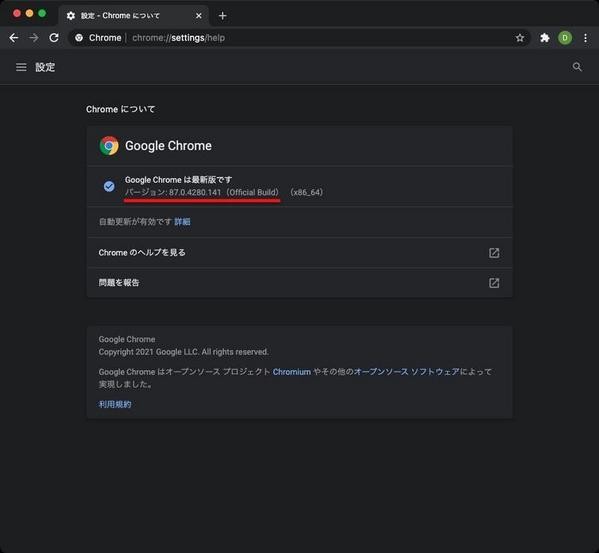
Task: Reload the page with the refresh icon
Action: tap(54, 38)
